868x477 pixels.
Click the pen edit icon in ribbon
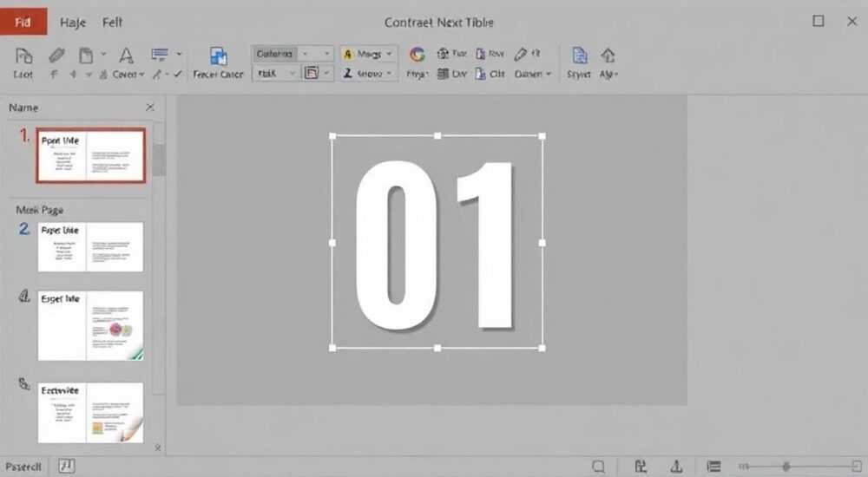520,55
